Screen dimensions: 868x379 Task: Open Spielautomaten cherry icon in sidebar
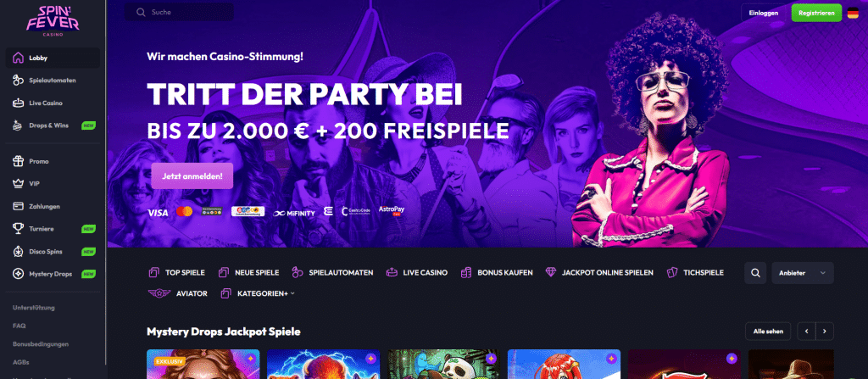(x=19, y=81)
